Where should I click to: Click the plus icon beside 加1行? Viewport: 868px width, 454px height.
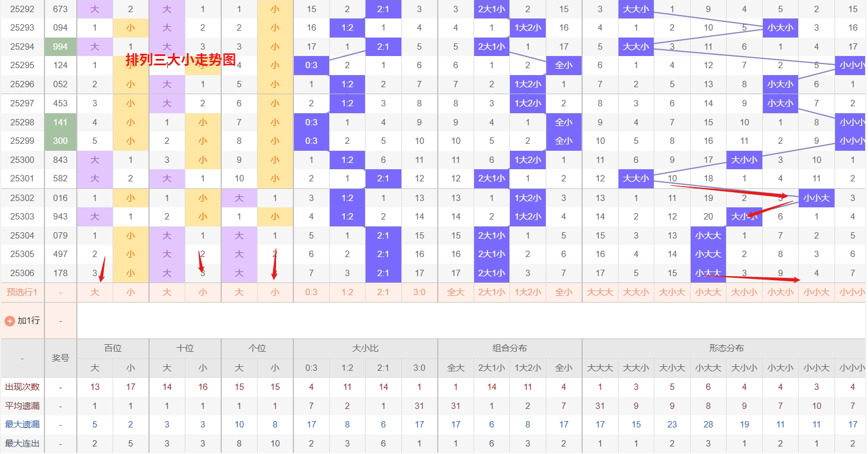pos(9,321)
